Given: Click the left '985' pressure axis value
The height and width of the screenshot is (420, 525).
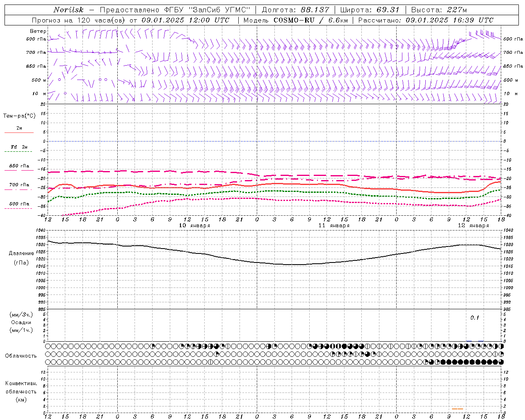Looking at the screenshot, I should [x=41, y=310].
